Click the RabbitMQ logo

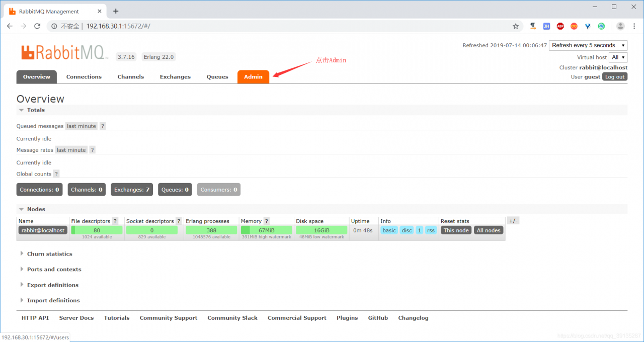64,52
